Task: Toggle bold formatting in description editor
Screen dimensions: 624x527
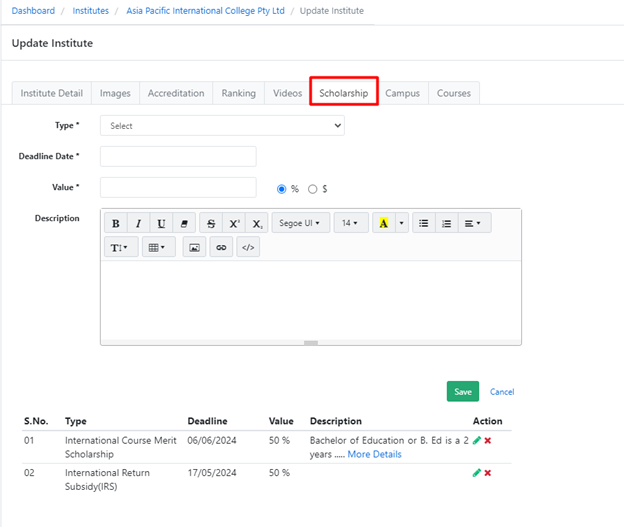Action: (x=116, y=224)
